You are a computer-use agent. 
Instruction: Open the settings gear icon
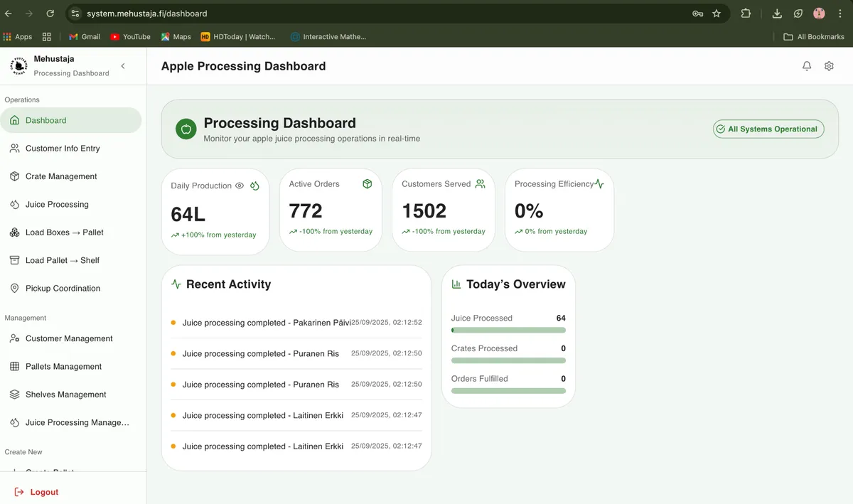pos(829,66)
